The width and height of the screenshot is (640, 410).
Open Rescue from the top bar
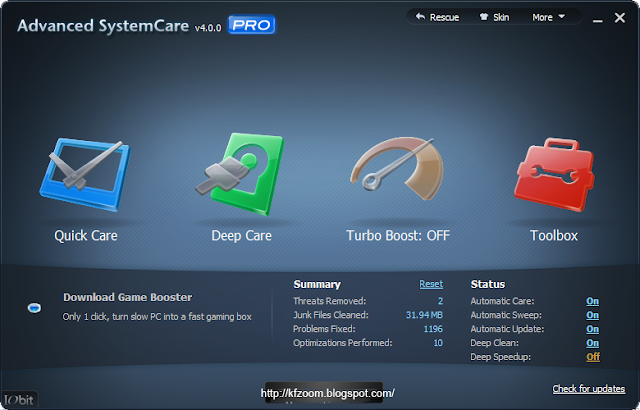click(x=437, y=17)
